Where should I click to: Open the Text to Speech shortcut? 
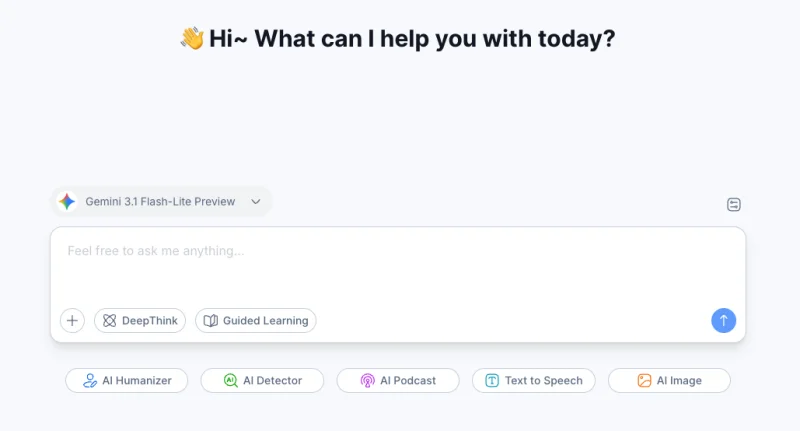pos(534,381)
